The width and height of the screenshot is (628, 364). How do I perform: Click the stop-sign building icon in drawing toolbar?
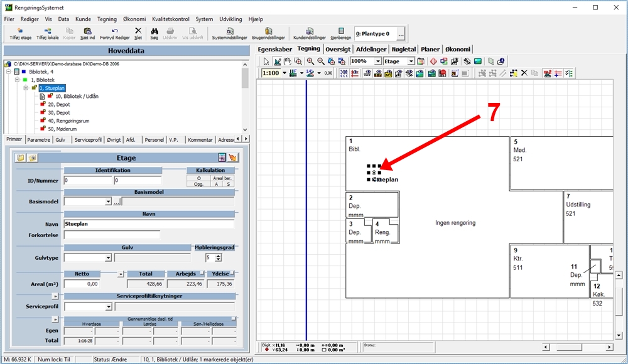[443, 73]
